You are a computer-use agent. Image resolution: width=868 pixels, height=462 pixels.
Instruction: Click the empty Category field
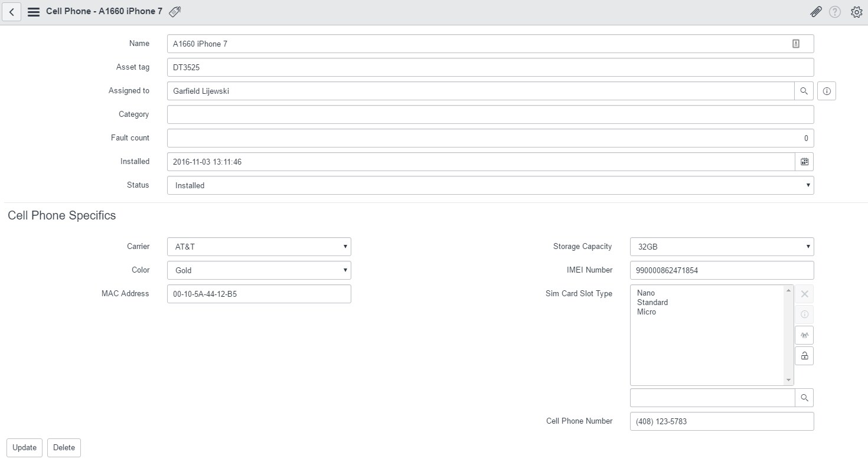tap(490, 114)
